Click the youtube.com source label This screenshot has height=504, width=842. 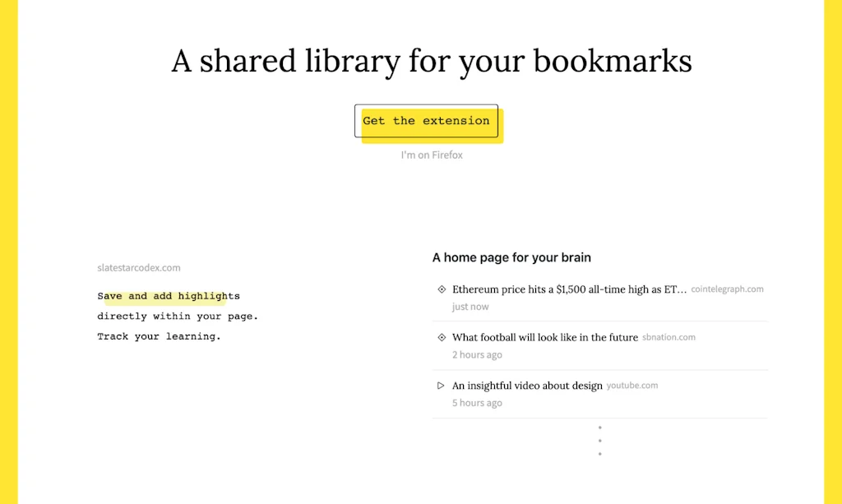point(631,385)
